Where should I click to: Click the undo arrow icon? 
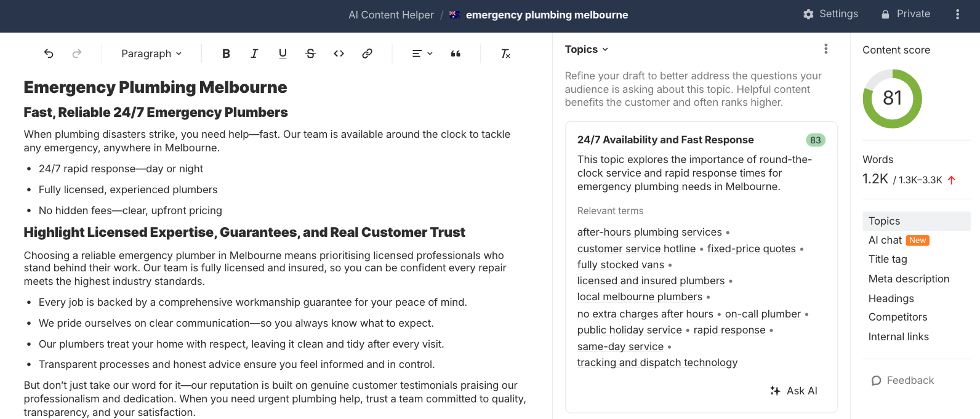49,54
